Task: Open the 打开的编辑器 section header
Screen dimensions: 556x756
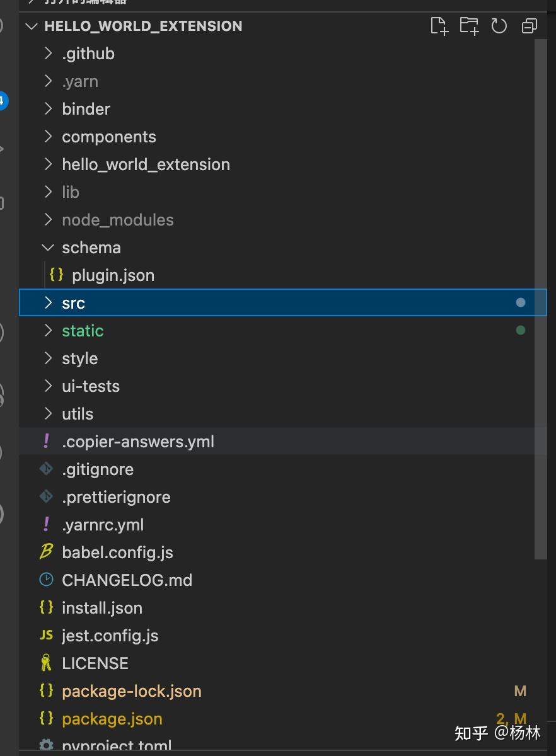Action: point(76,3)
